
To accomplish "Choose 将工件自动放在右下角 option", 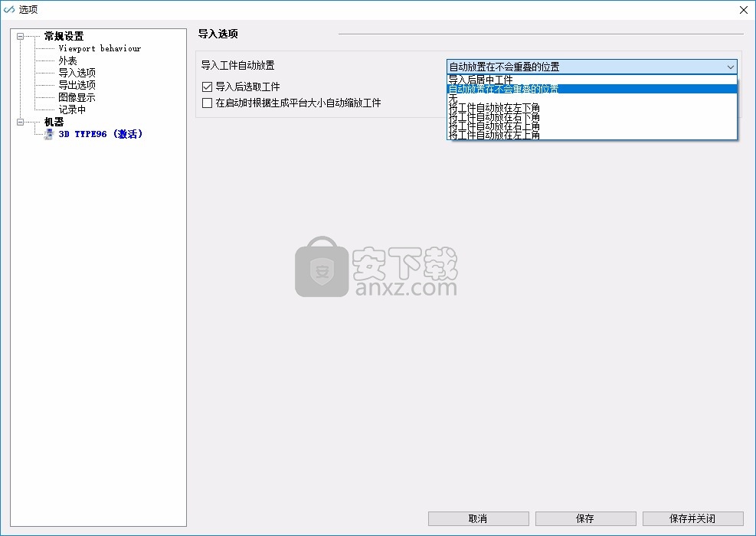I will [592, 116].
